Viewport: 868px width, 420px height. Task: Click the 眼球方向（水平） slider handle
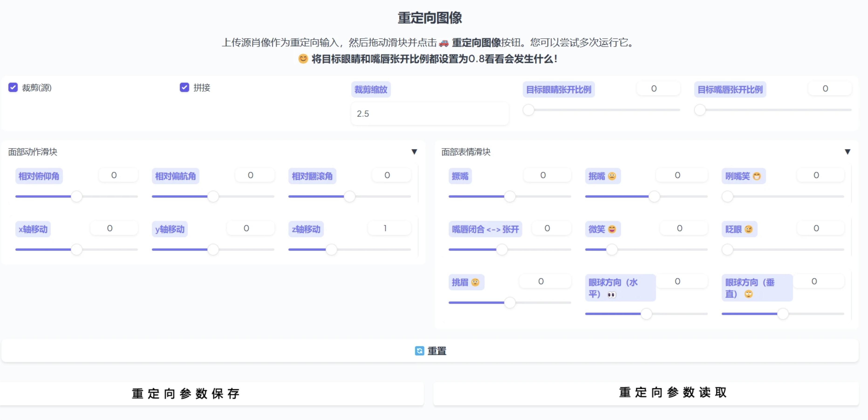(646, 314)
